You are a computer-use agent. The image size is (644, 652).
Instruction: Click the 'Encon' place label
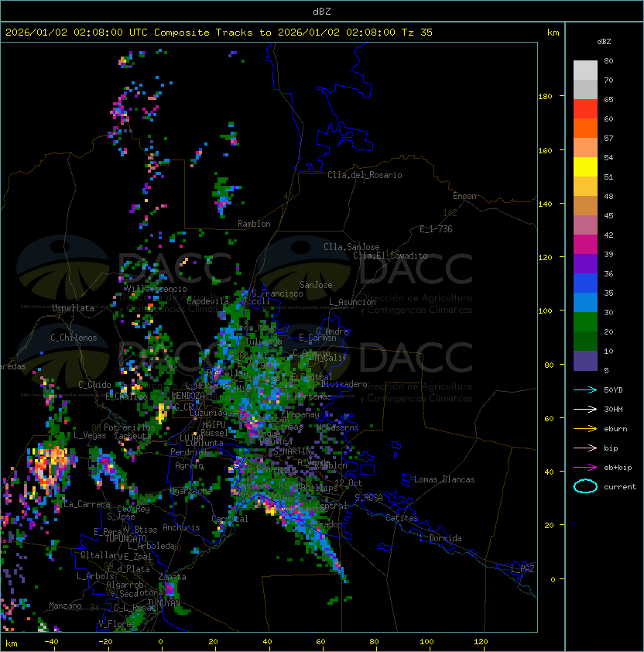(464, 196)
